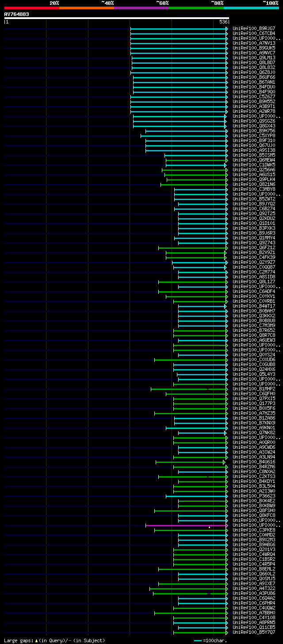Viewport: 283px width, 644px height.
Task: Click the UniRef100_C5XYP8 label
Action: (x=254, y=135)
